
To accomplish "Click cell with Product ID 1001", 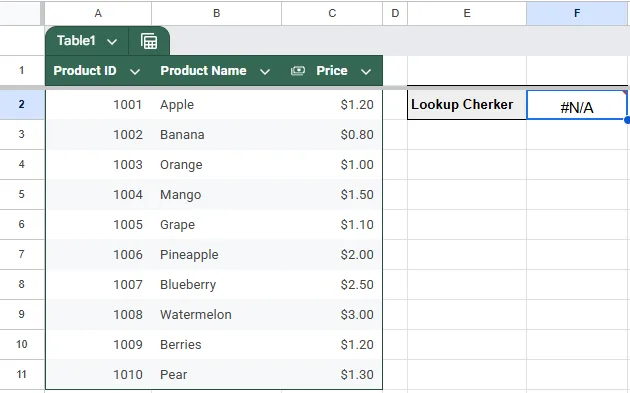I will [98, 104].
